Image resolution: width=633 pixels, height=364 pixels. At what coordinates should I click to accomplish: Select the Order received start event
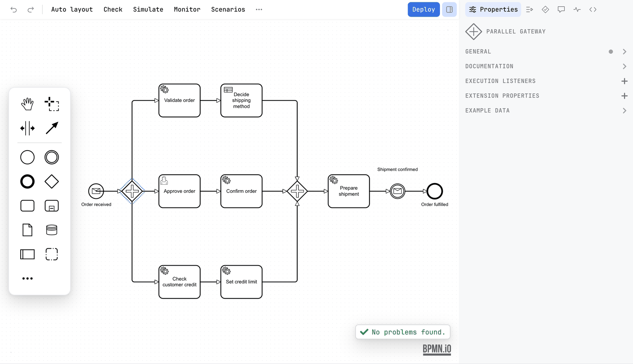(x=96, y=191)
